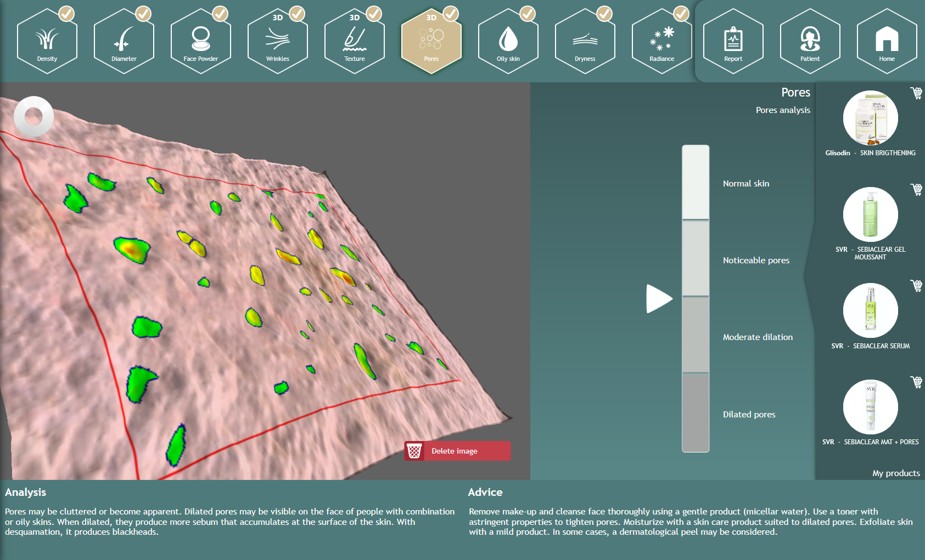Select the Radiance analysis module
Screen dimensions: 925x560
661,42
